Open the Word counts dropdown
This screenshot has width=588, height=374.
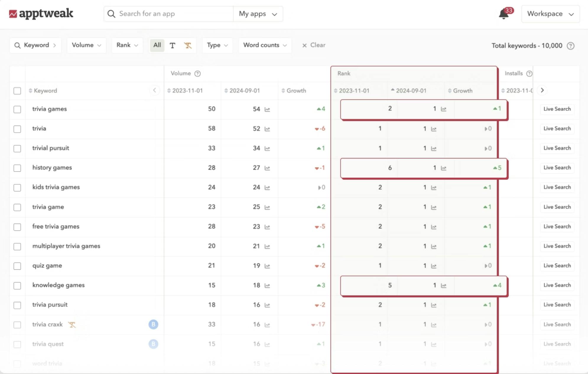[x=265, y=45]
